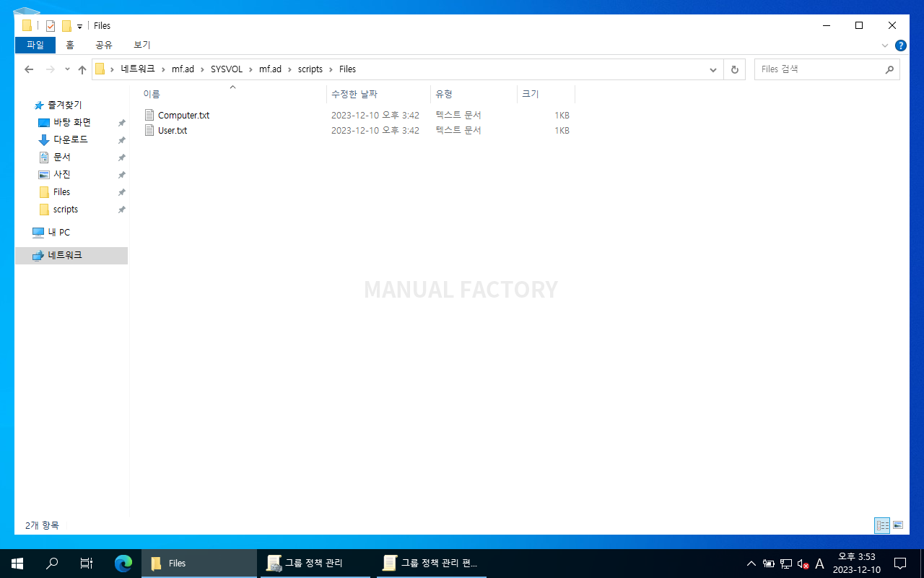
Task: Switch to the 공유 ribbon tab
Action: [104, 45]
